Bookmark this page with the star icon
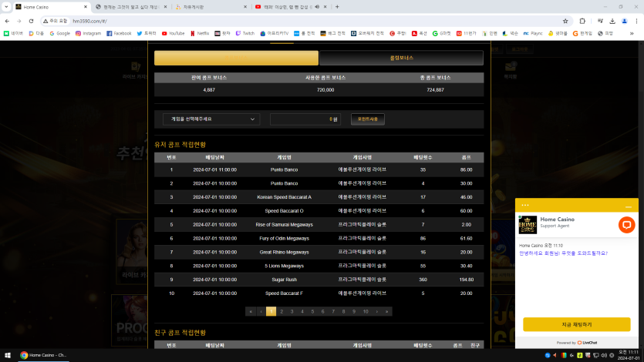 (x=565, y=21)
